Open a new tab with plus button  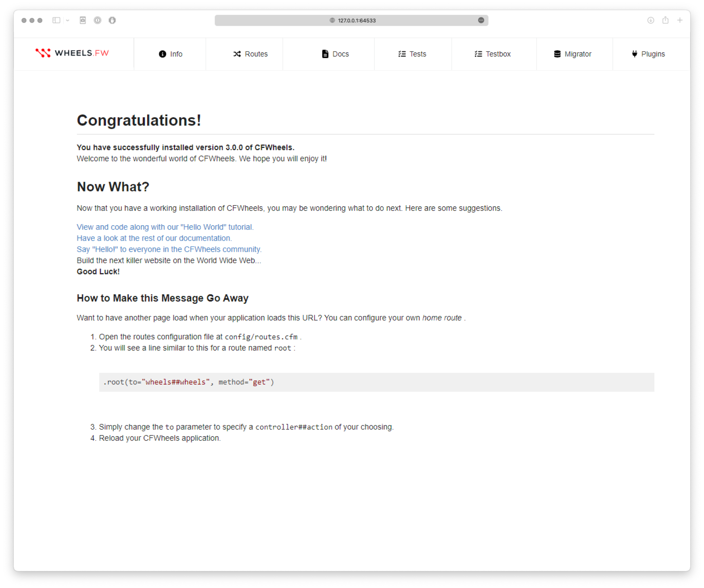click(x=680, y=20)
